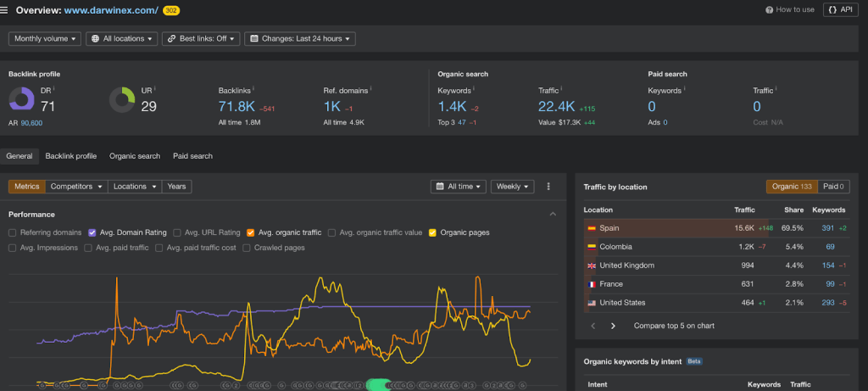
Task: Switch to the Paid search tab
Action: [x=192, y=156]
